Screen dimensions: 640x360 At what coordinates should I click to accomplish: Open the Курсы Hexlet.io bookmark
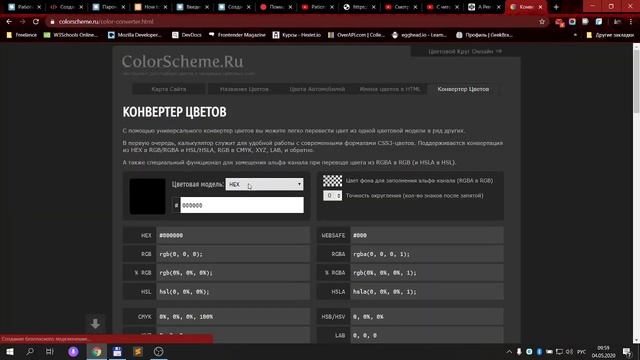297,35
